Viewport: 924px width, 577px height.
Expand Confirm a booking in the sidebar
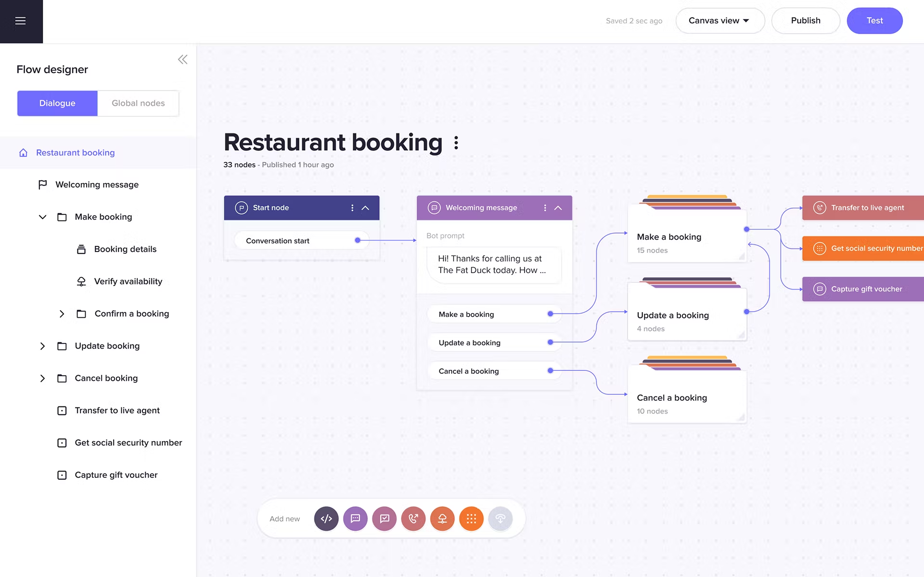coord(62,314)
